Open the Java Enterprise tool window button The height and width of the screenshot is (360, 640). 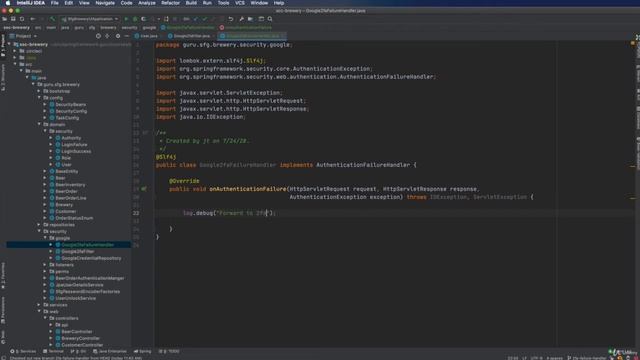(109, 351)
